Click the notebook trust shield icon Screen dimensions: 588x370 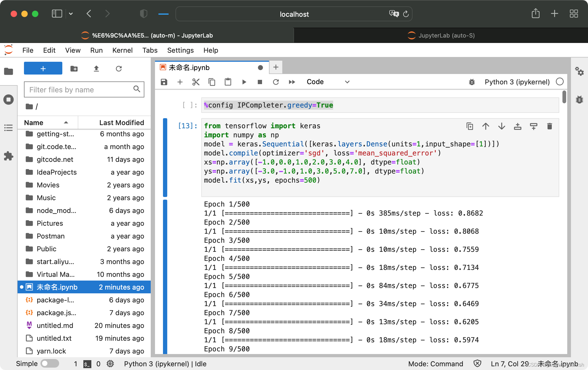click(477, 363)
